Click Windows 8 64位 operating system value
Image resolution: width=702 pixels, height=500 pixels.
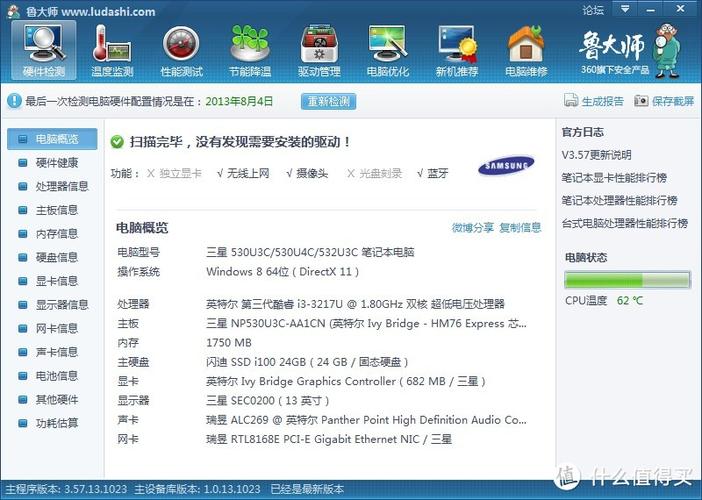(283, 272)
